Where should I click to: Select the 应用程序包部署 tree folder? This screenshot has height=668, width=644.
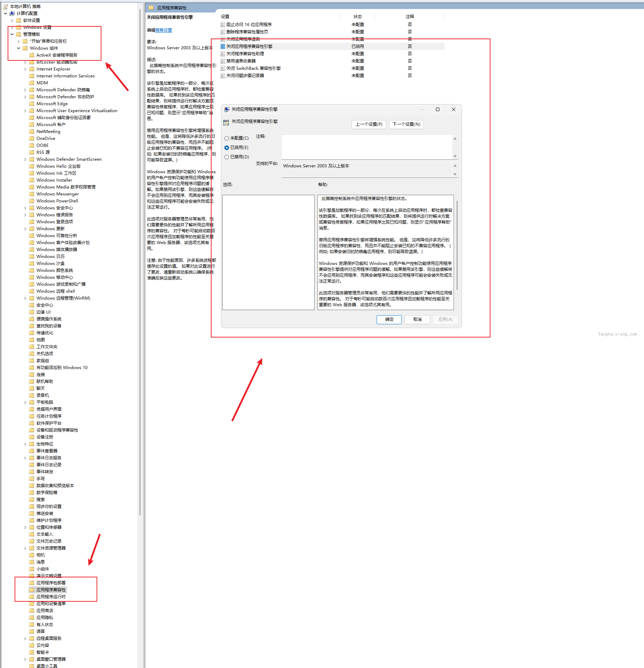point(51,583)
